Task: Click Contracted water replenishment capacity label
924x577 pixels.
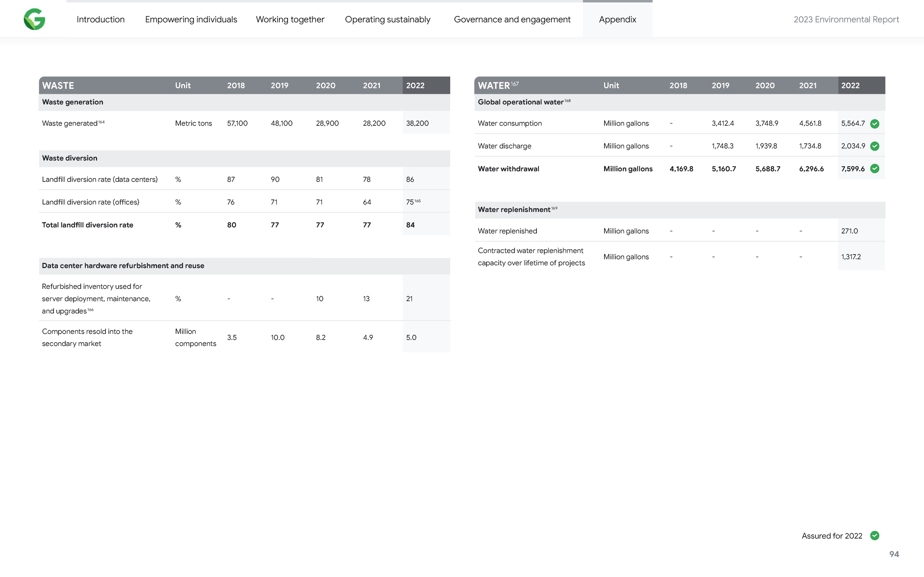Action: [x=531, y=256]
